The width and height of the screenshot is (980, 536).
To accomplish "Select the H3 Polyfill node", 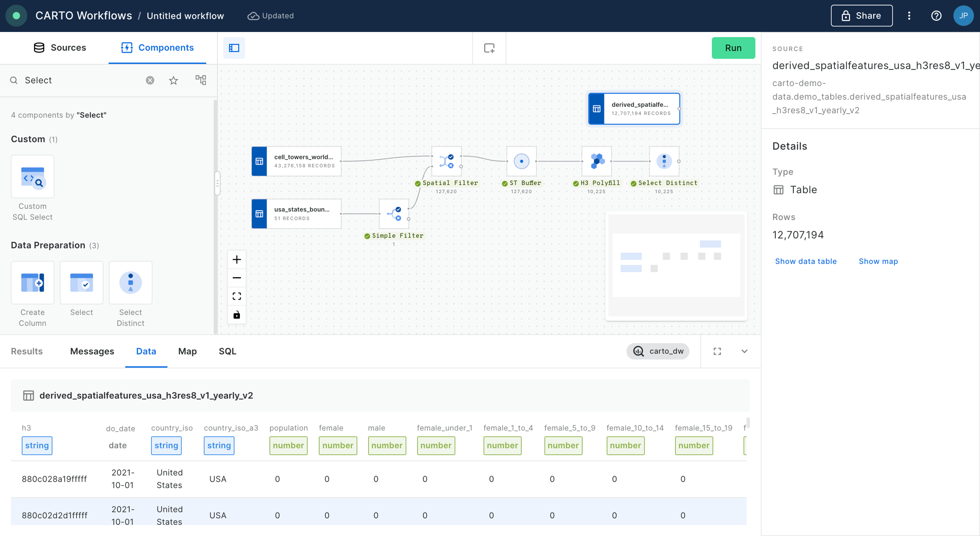I will click(596, 161).
